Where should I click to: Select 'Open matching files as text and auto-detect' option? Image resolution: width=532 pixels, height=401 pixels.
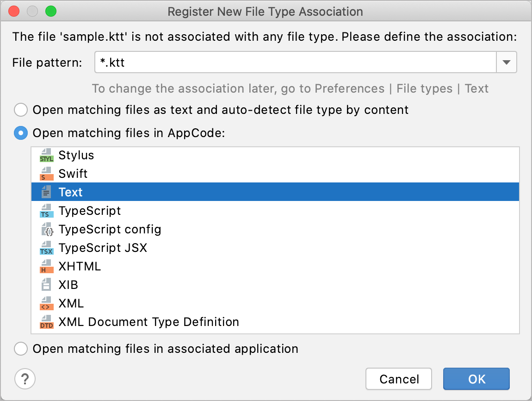point(21,110)
